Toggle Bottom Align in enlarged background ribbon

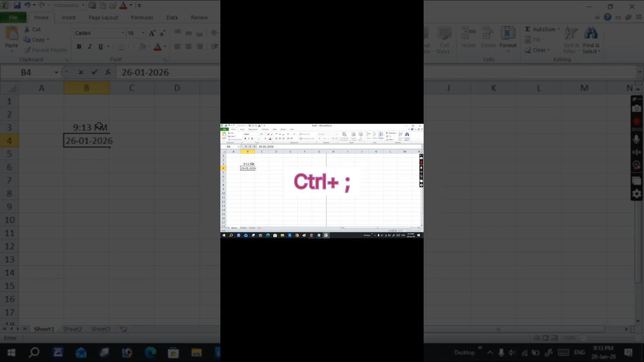click(x=200, y=33)
